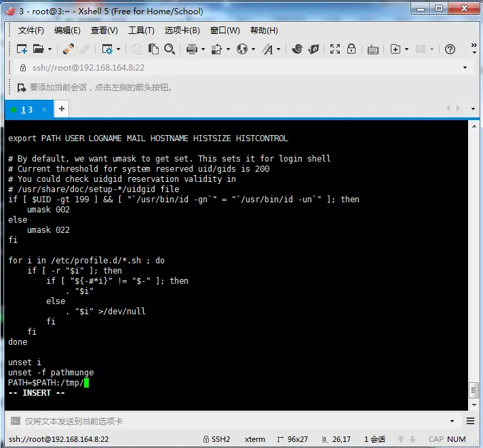Click the status bar up arrow icon
Image resolution: width=483 pixels, height=448 pixels.
pos(401,439)
